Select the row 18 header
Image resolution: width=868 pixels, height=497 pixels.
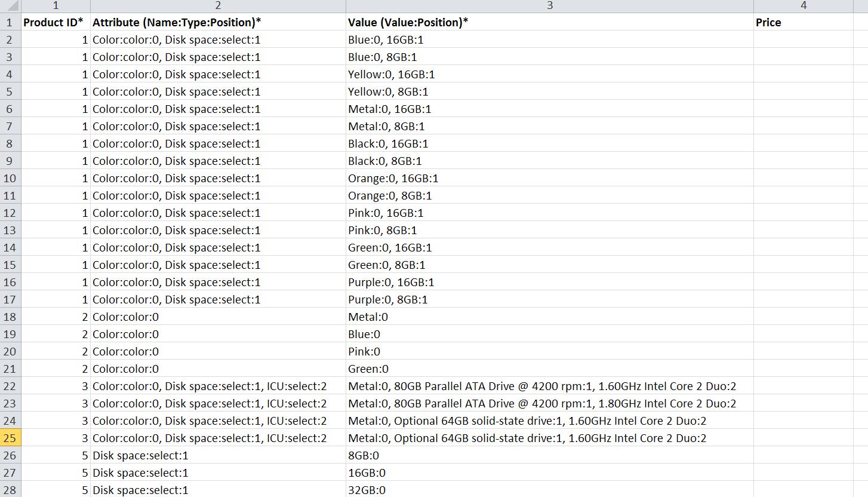click(10, 317)
